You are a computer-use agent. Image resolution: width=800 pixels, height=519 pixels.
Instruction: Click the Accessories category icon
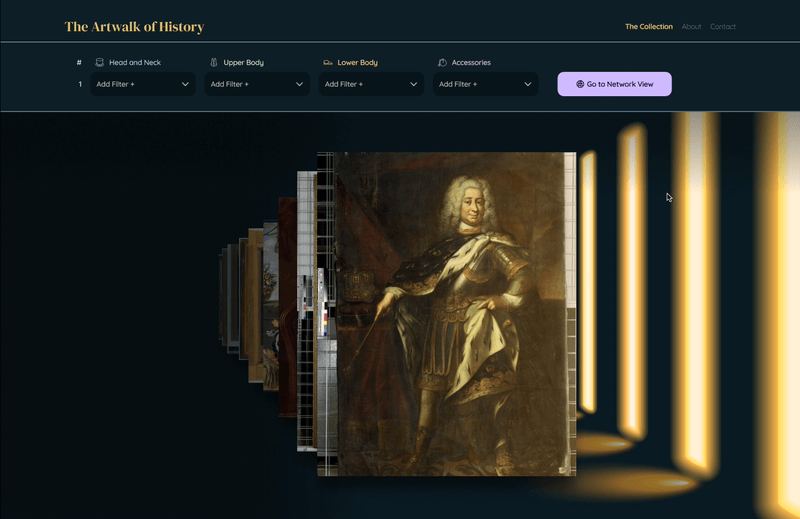pos(442,63)
